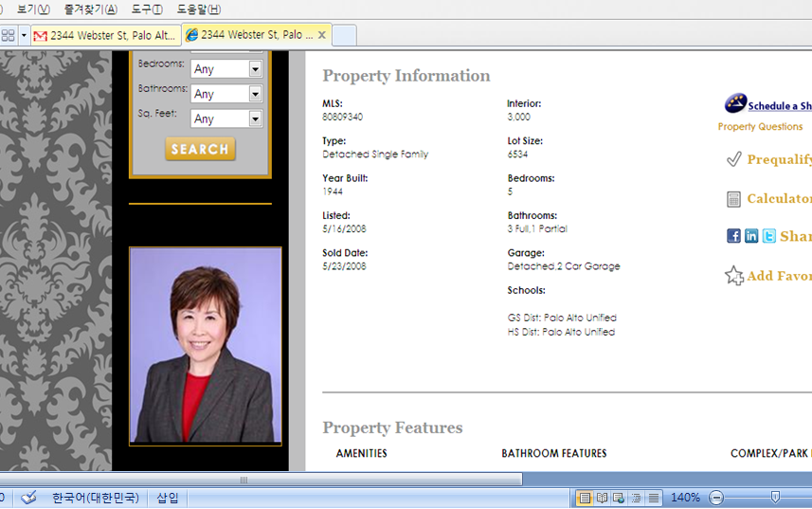Click the zoom slider handle in status bar

pyautogui.click(x=775, y=498)
